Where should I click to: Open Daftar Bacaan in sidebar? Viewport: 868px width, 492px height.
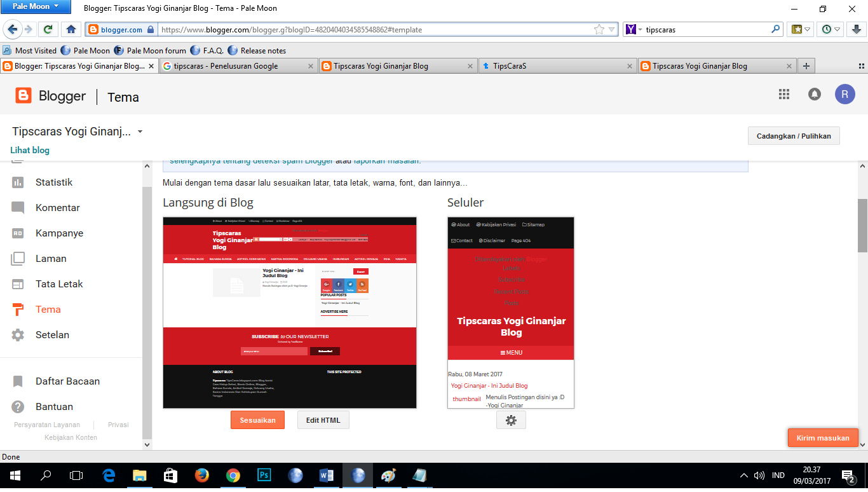(67, 381)
